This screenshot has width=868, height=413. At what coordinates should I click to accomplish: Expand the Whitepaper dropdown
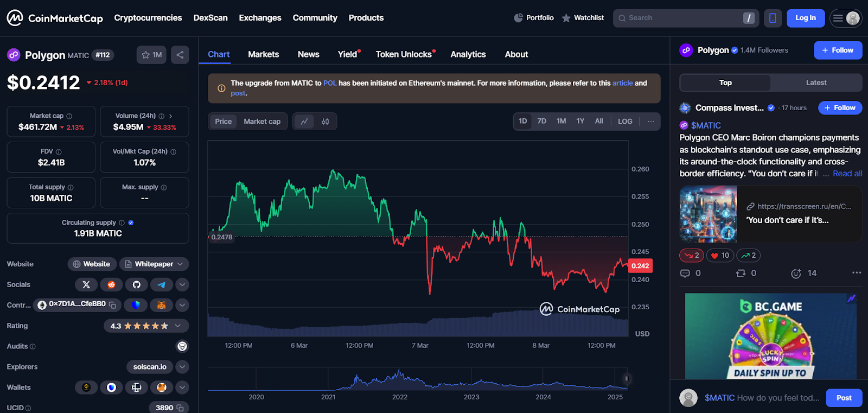pyautogui.click(x=180, y=264)
